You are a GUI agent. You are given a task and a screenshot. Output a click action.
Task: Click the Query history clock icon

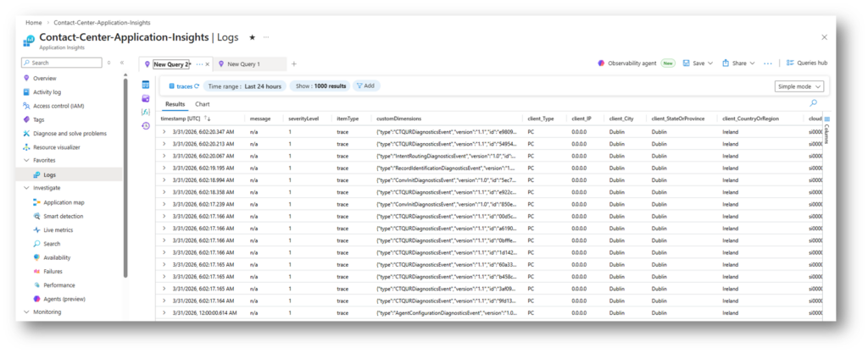coord(146,125)
